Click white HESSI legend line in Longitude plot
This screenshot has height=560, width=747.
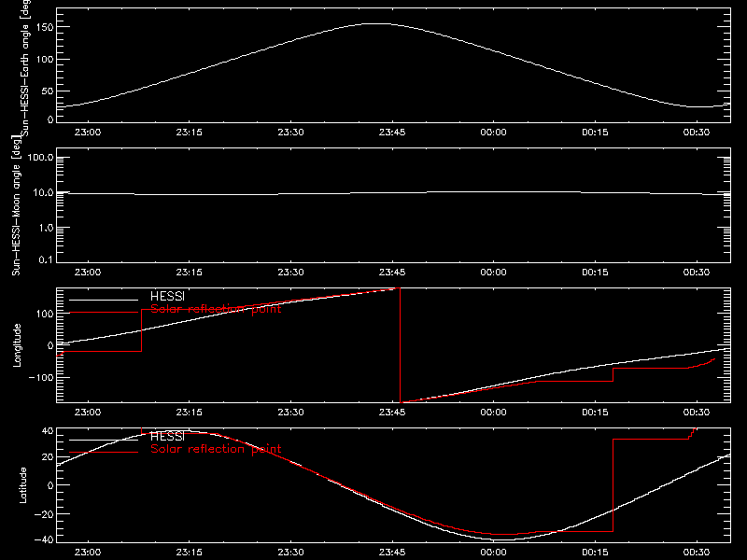click(x=104, y=300)
